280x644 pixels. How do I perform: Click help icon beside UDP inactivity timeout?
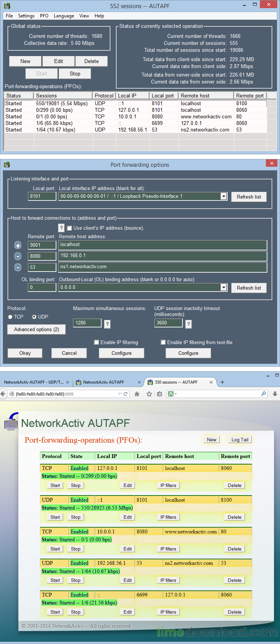189,324
